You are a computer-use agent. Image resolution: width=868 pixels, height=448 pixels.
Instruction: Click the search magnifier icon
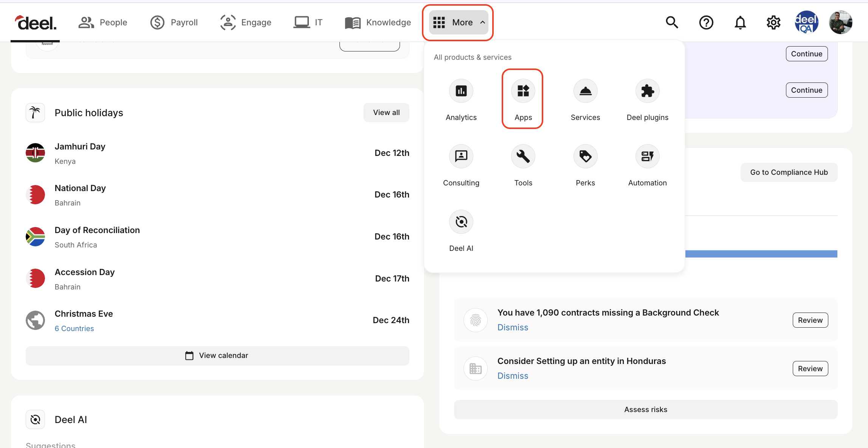coord(672,22)
